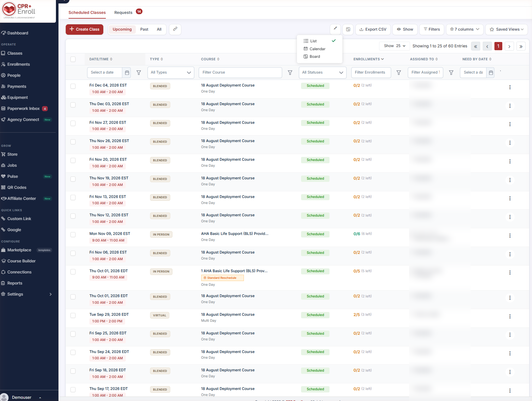532x401 pixels.
Task: Open Paperwork Inbox sidebar icon
Action: (3, 108)
